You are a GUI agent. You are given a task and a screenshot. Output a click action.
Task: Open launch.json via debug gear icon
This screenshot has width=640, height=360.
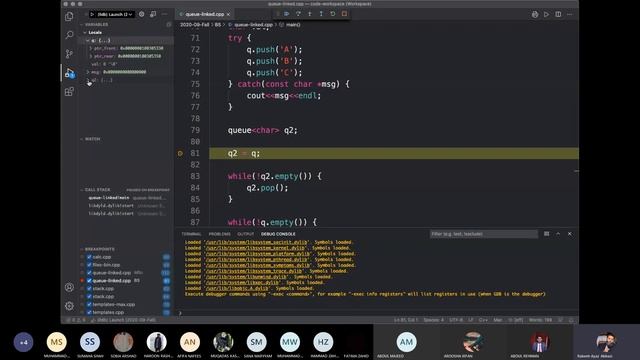(142, 14)
